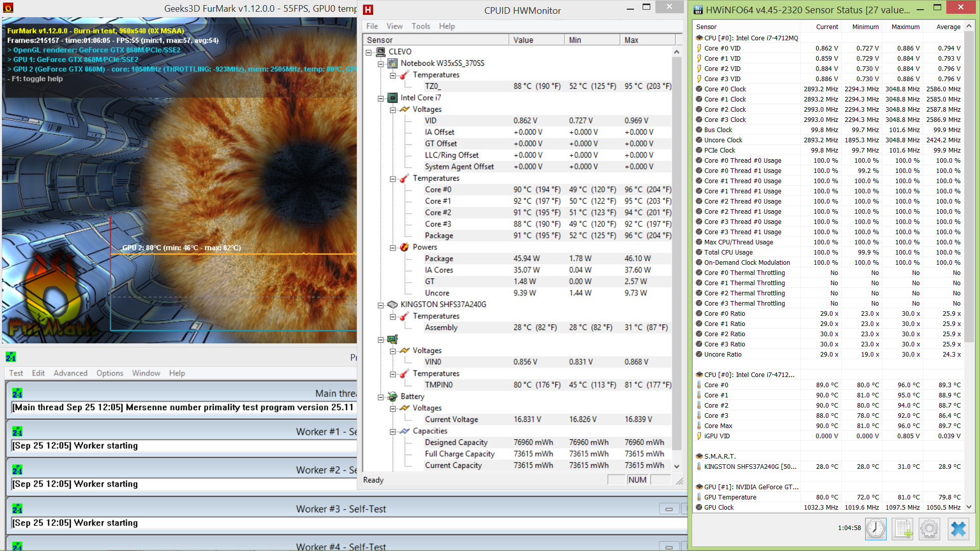Click HWiNFO64 clock reset timer icon
Viewport: 980px width, 551px height.
(876, 529)
